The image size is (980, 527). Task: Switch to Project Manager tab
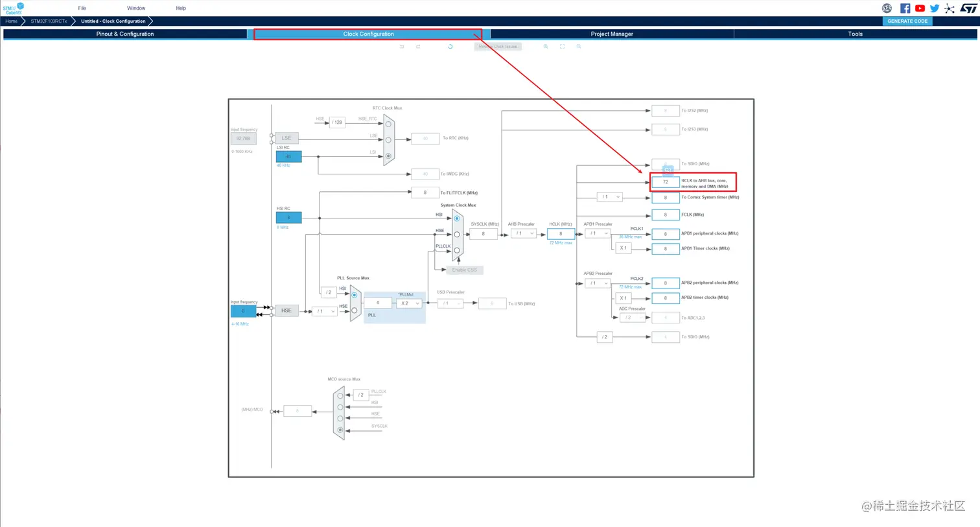click(612, 34)
